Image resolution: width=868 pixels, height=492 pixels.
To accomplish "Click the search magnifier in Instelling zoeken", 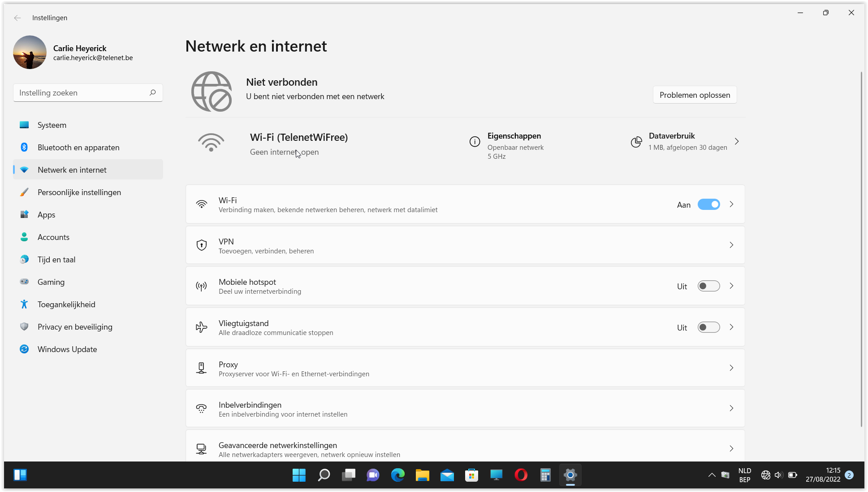I will click(152, 92).
